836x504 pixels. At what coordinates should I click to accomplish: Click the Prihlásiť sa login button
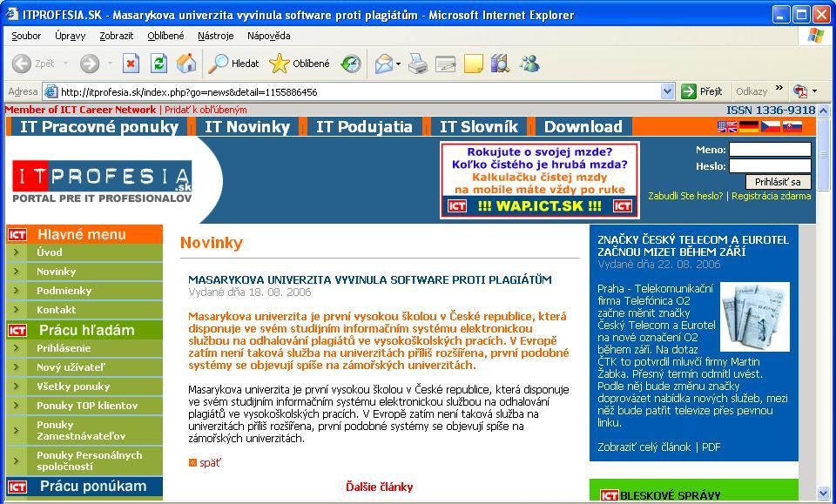778,182
